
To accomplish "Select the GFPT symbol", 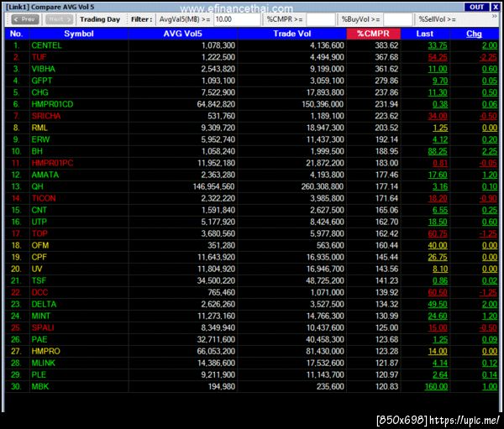I will 41,81.
